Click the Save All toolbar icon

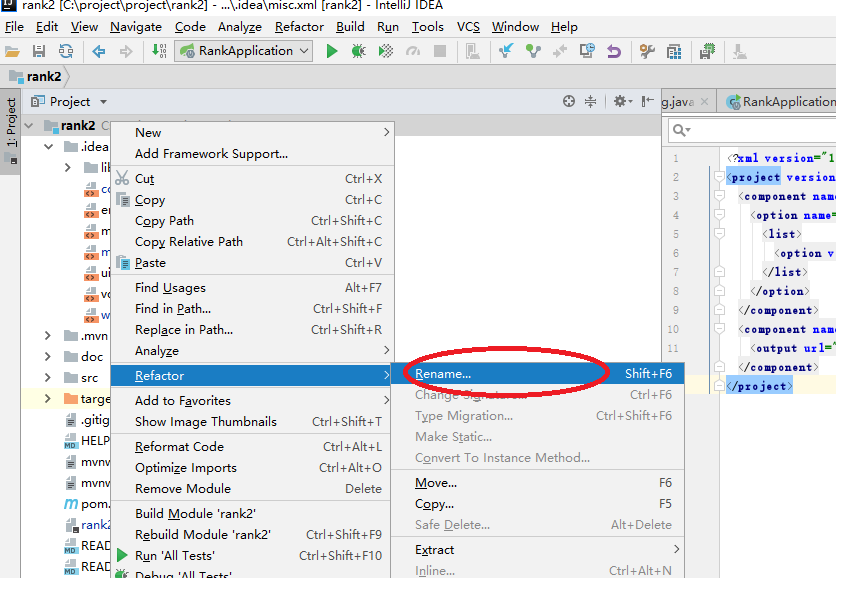point(39,52)
